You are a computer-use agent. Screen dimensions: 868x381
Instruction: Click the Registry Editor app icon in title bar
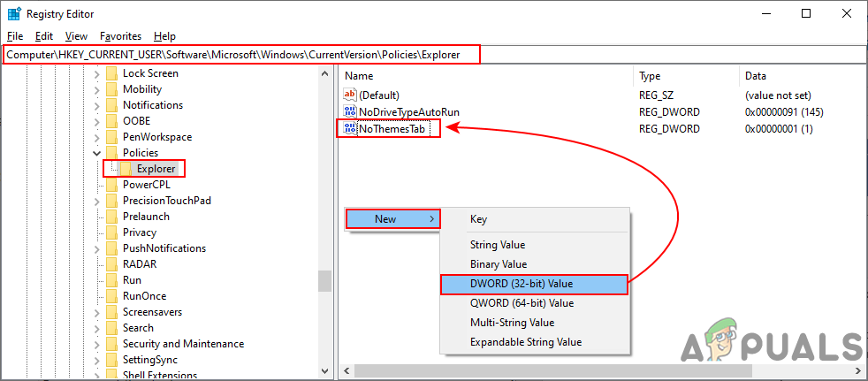point(14,14)
